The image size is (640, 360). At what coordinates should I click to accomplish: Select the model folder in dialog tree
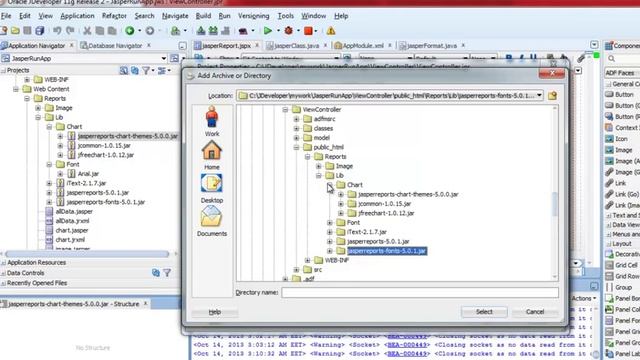[321, 138]
